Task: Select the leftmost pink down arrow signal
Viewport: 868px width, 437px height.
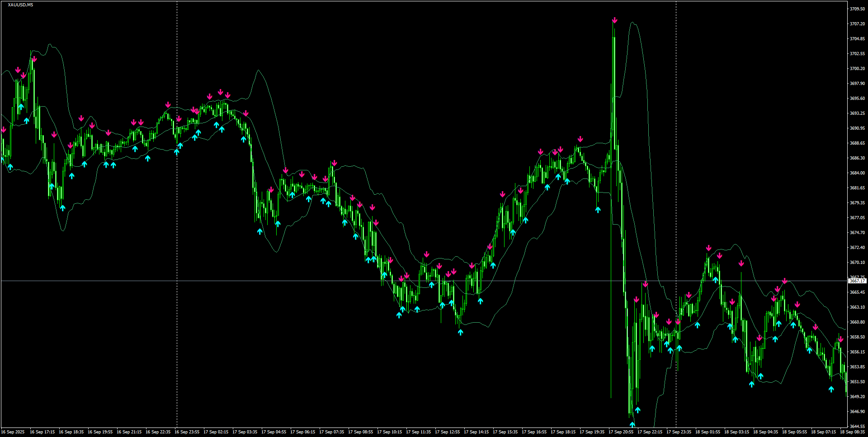Action: coord(4,129)
